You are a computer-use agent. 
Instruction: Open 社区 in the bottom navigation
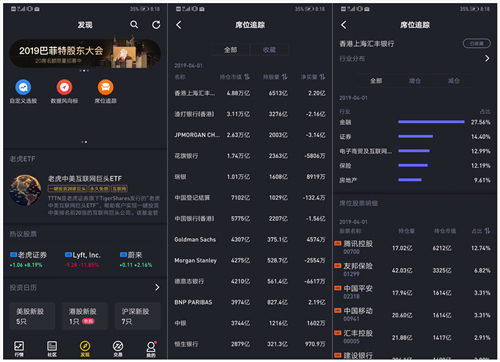tap(52, 349)
